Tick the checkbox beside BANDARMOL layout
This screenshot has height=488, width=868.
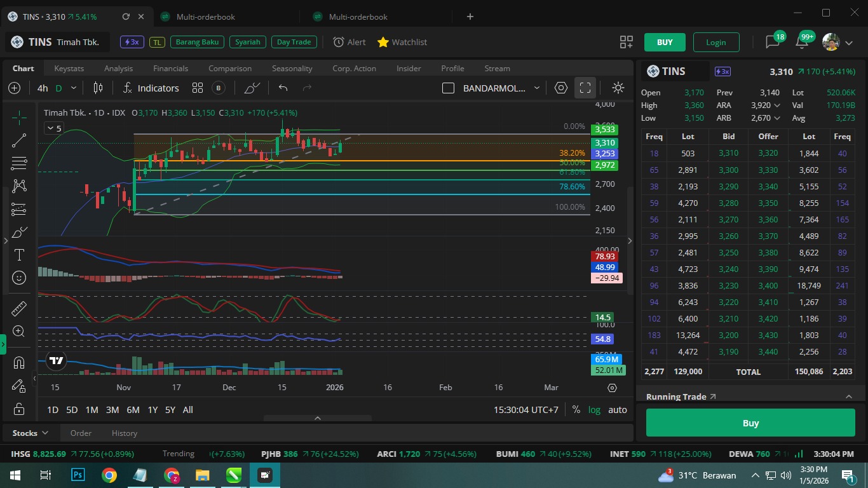click(x=448, y=88)
